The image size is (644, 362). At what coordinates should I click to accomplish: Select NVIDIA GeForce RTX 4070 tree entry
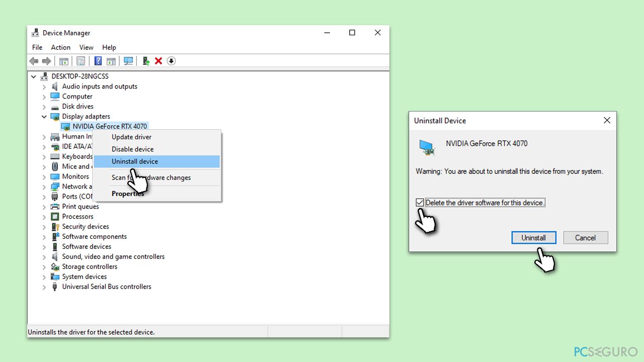tap(110, 126)
